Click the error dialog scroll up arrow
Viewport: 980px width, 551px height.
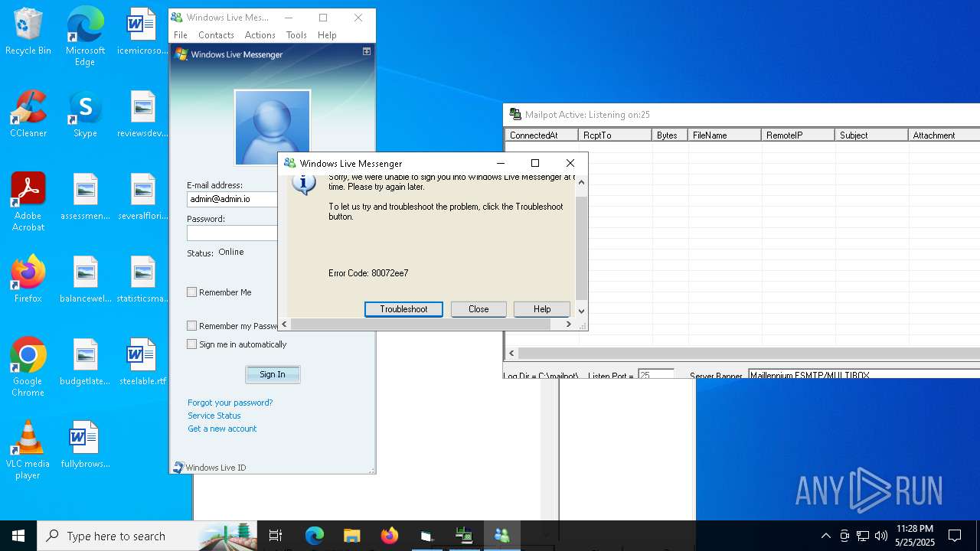pyautogui.click(x=581, y=182)
